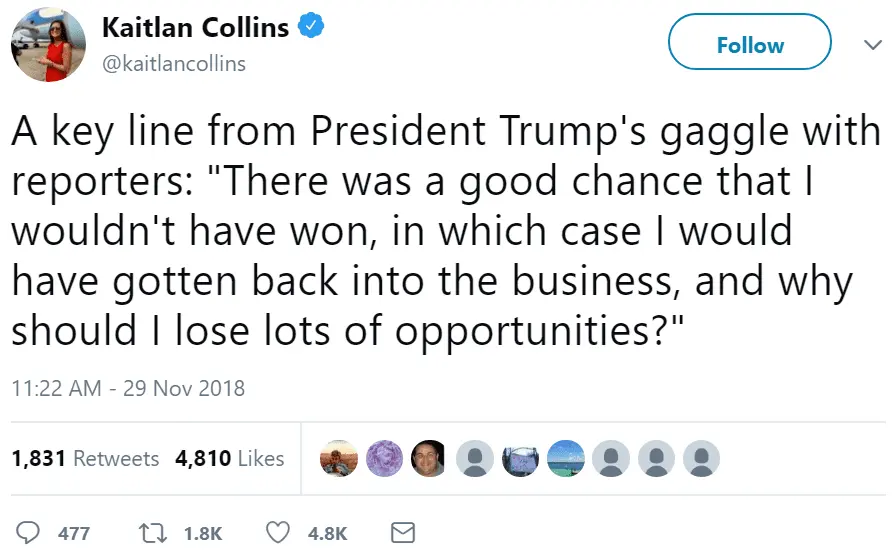
Task: Click the 1.8K retweet count
Action: point(203,533)
